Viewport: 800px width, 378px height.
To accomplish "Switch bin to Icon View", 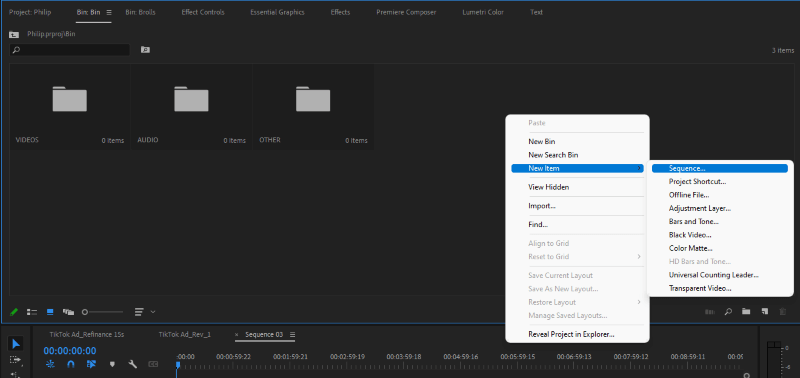I will 50,312.
